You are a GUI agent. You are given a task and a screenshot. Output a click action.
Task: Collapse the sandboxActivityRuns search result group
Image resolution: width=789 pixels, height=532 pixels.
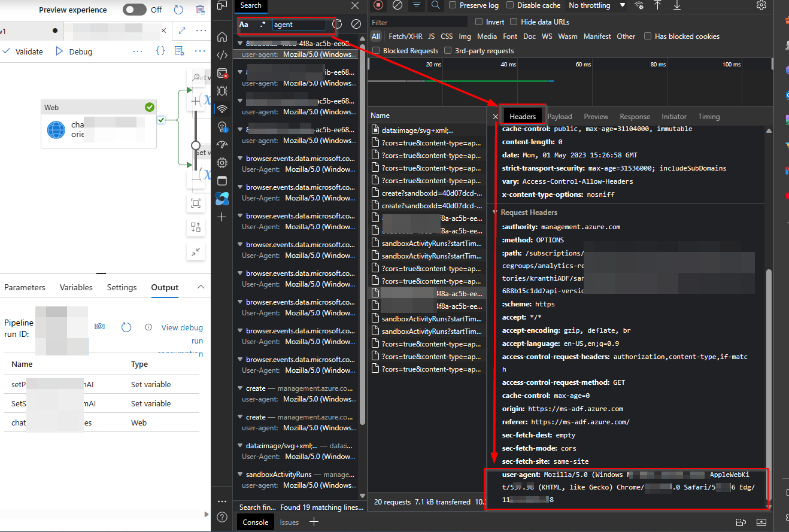[240, 475]
